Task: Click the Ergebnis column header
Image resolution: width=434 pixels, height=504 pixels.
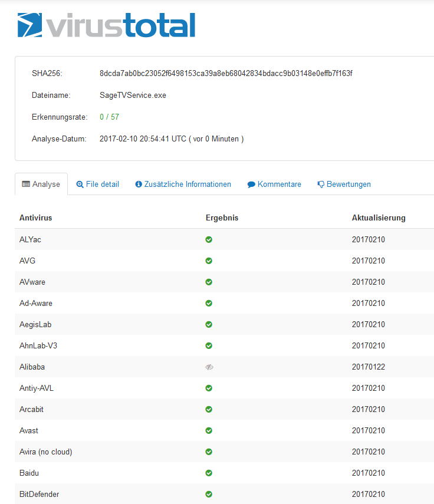Action: tap(222, 218)
